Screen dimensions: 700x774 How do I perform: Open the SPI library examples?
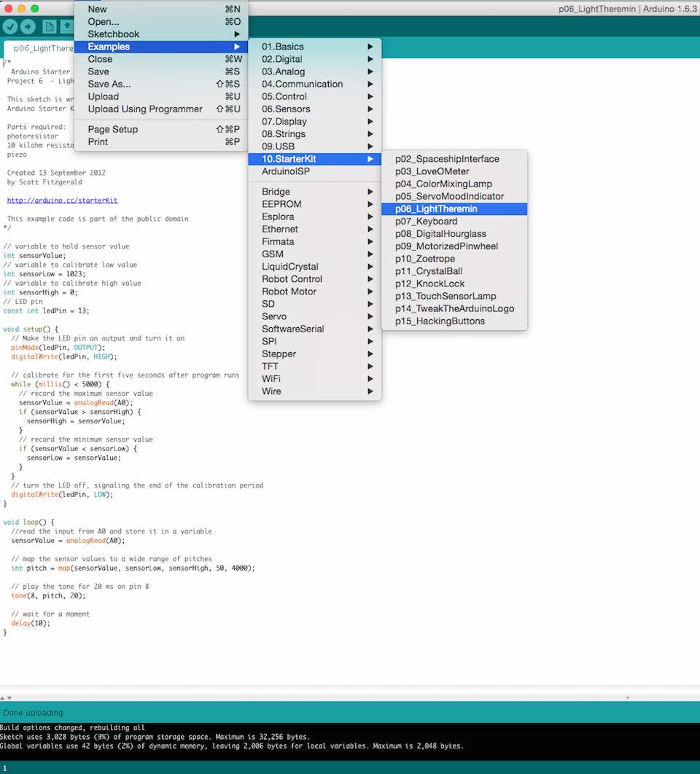(315, 341)
